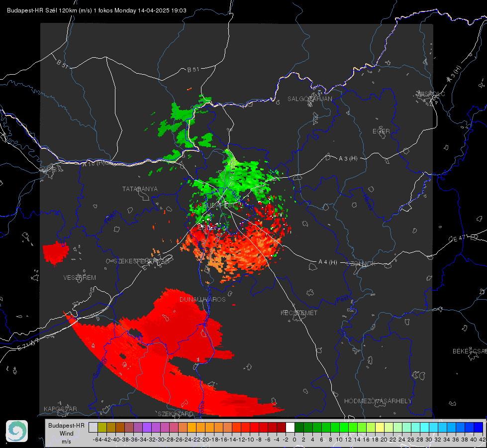Viewport: 487px width, 448px height.
Task: Click the cyan swatch between 28 and 30
Action: pyautogui.click(x=425, y=428)
